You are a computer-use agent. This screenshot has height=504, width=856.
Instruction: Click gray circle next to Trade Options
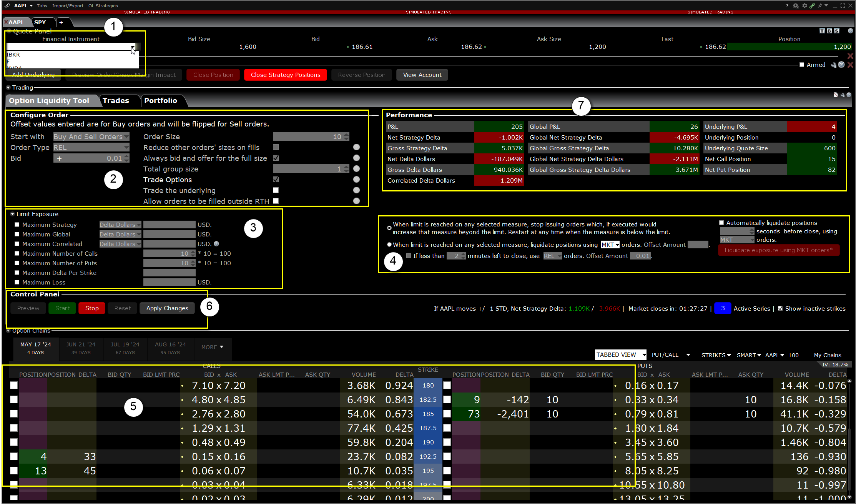tap(356, 180)
